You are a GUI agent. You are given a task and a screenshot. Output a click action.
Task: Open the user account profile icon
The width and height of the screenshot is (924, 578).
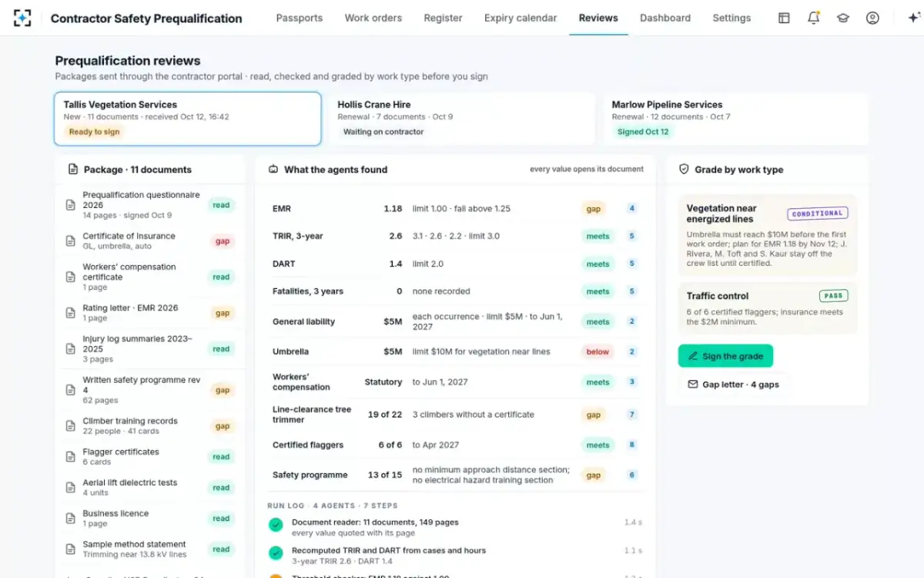pyautogui.click(x=872, y=18)
